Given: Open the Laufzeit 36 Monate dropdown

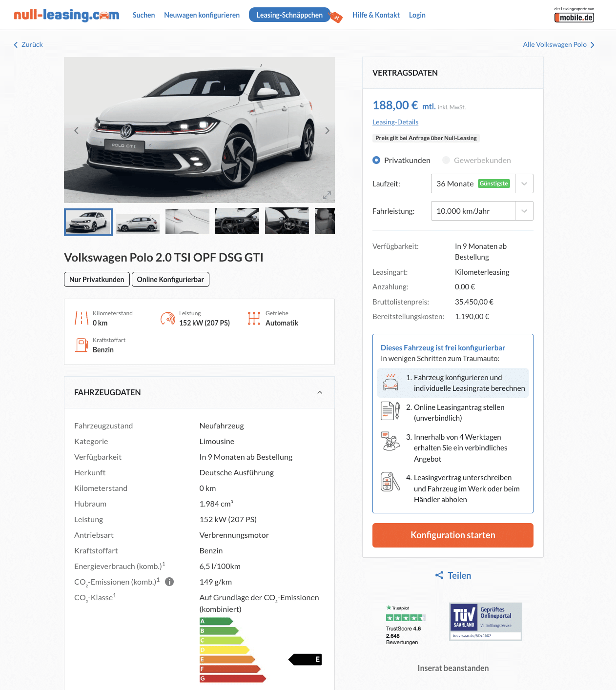Looking at the screenshot, I should (482, 183).
